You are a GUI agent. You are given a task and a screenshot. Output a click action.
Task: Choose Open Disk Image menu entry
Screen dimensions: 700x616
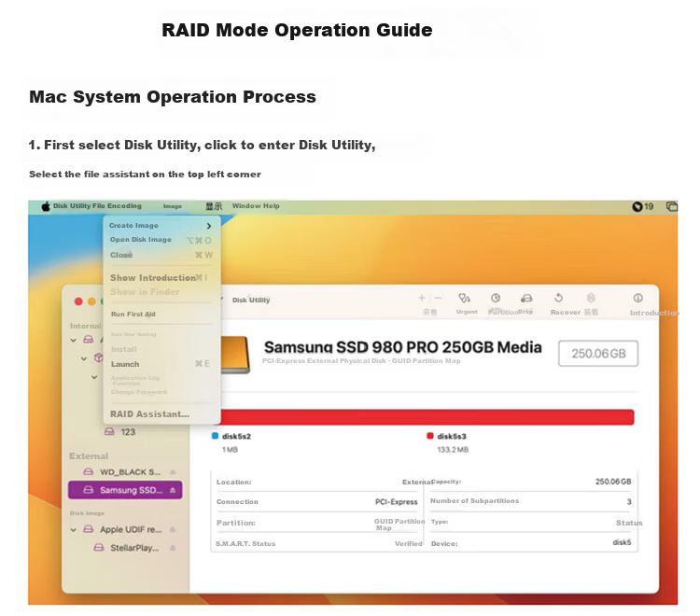click(x=141, y=240)
